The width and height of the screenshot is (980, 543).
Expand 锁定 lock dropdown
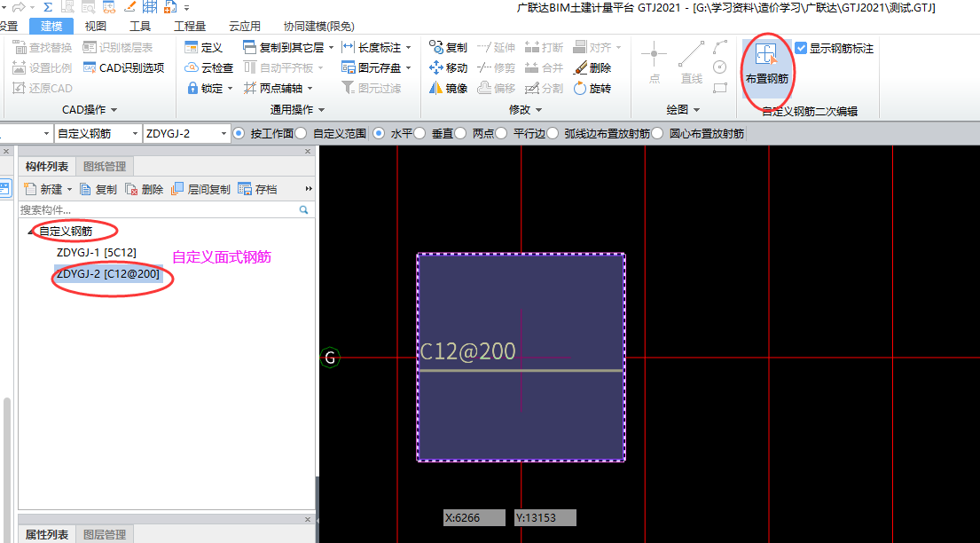click(x=230, y=88)
